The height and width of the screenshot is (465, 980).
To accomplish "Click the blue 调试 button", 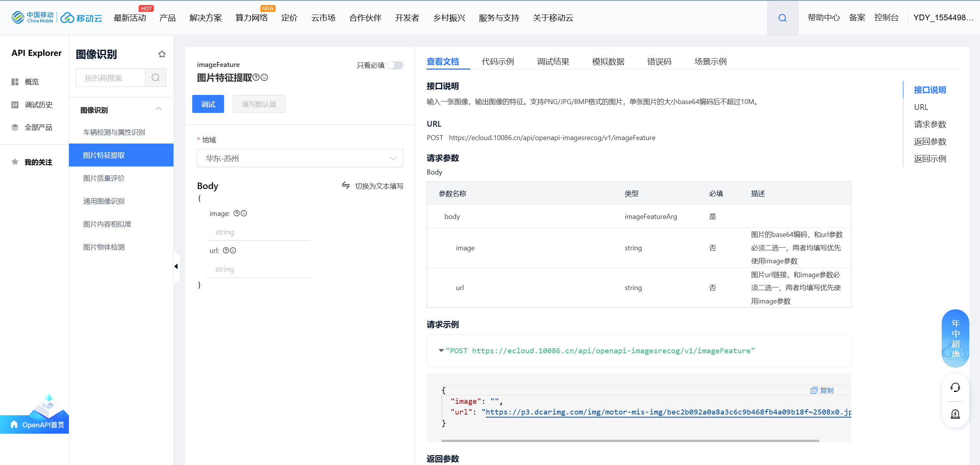I will pos(208,104).
